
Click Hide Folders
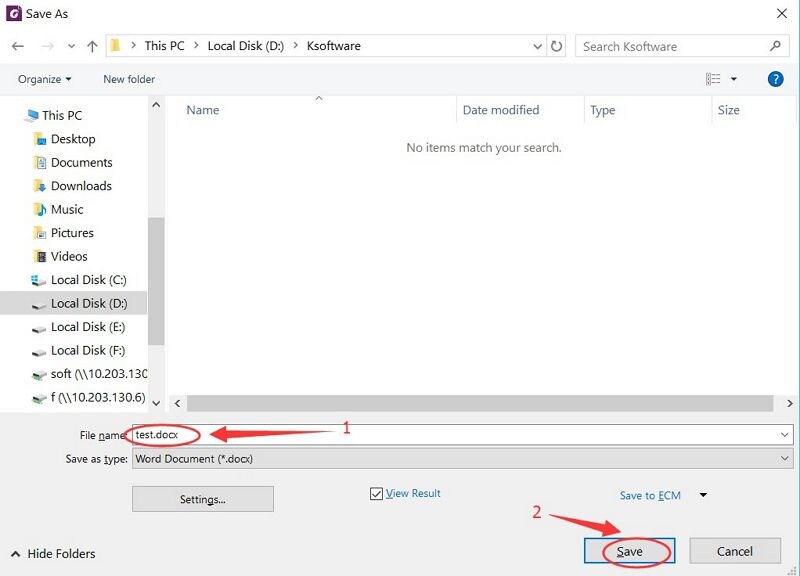(54, 553)
